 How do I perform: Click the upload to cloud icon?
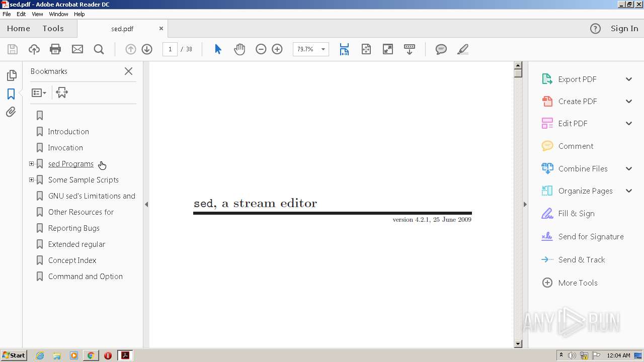[34, 49]
